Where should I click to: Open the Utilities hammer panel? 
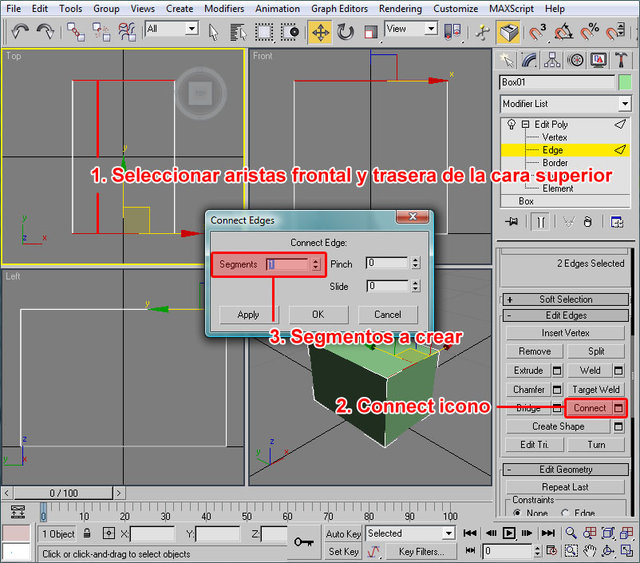tap(622, 59)
